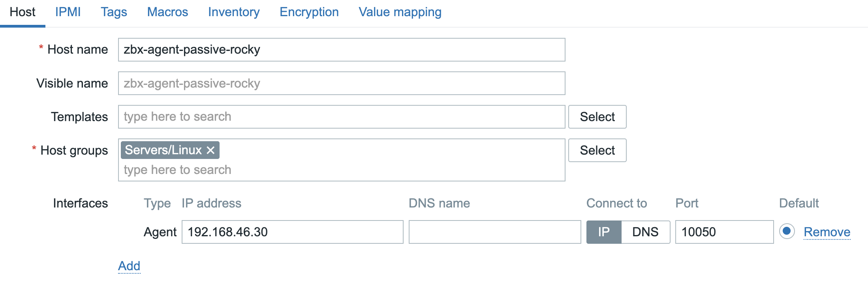Edit the agent IP address 192.168.46.30
This screenshot has width=868, height=284.
pyautogui.click(x=291, y=232)
